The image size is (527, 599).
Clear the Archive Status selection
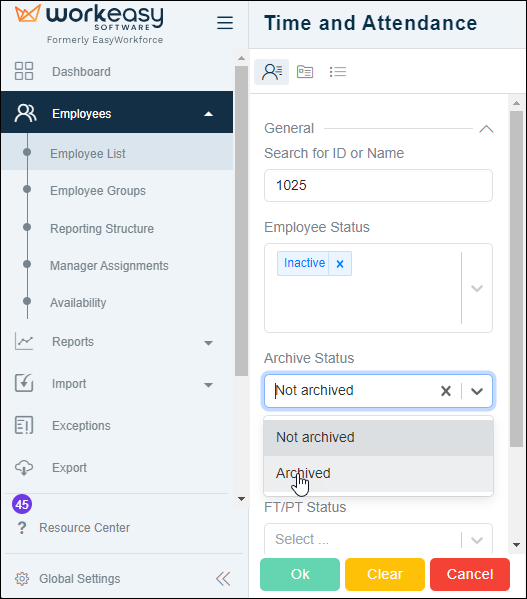pos(446,391)
